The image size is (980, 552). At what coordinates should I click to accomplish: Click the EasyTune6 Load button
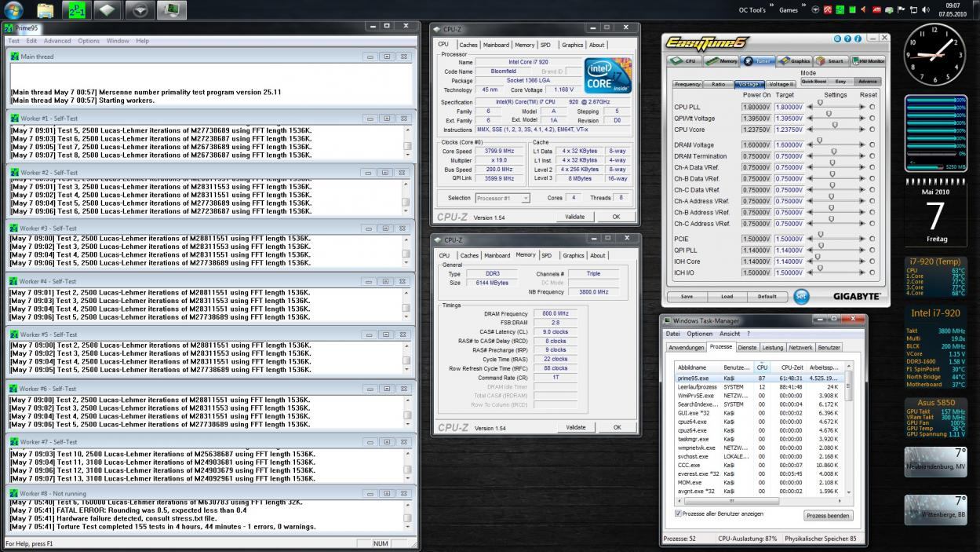coord(727,297)
